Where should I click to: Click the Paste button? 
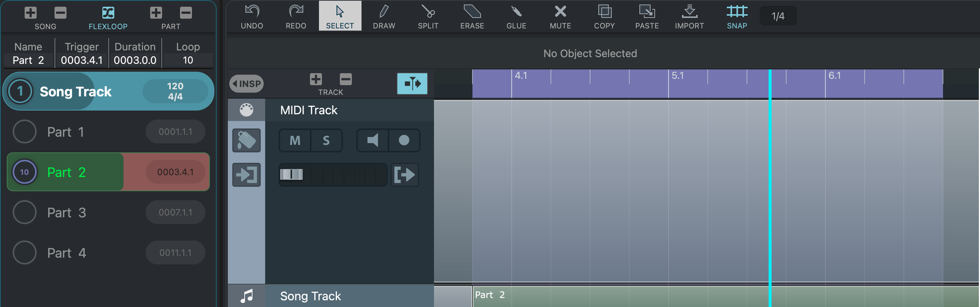tap(647, 16)
